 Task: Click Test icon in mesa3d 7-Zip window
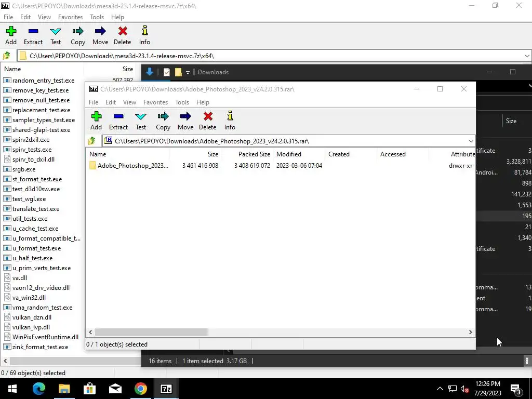(x=56, y=31)
